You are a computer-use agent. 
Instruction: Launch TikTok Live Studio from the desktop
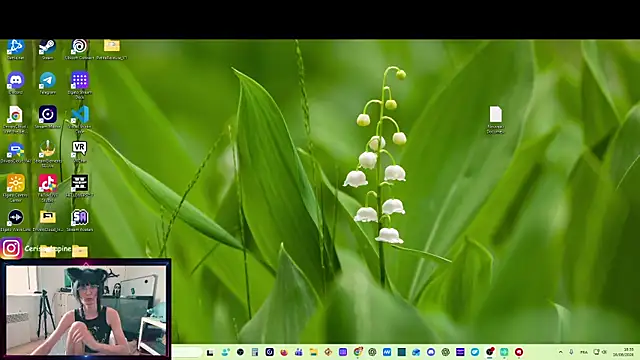point(47,188)
